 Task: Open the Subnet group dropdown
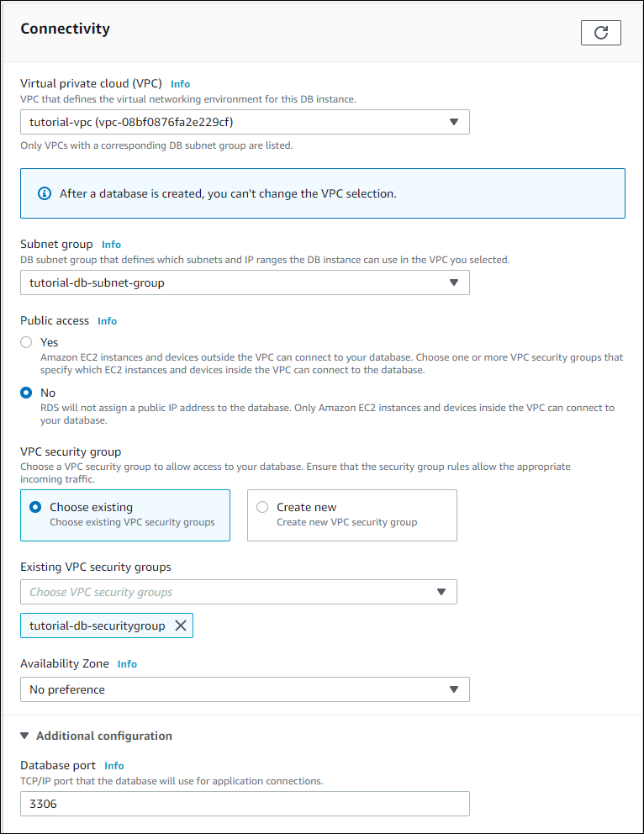point(245,282)
